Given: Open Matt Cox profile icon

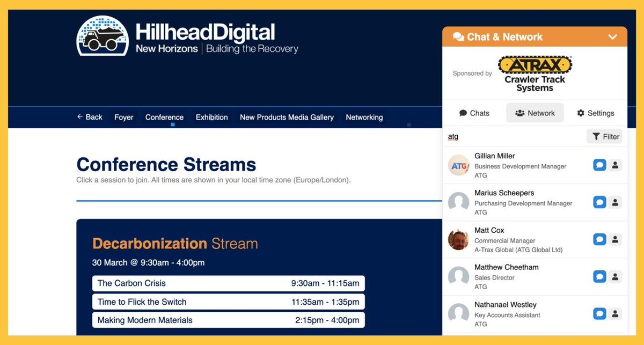Looking at the screenshot, I should tap(616, 239).
